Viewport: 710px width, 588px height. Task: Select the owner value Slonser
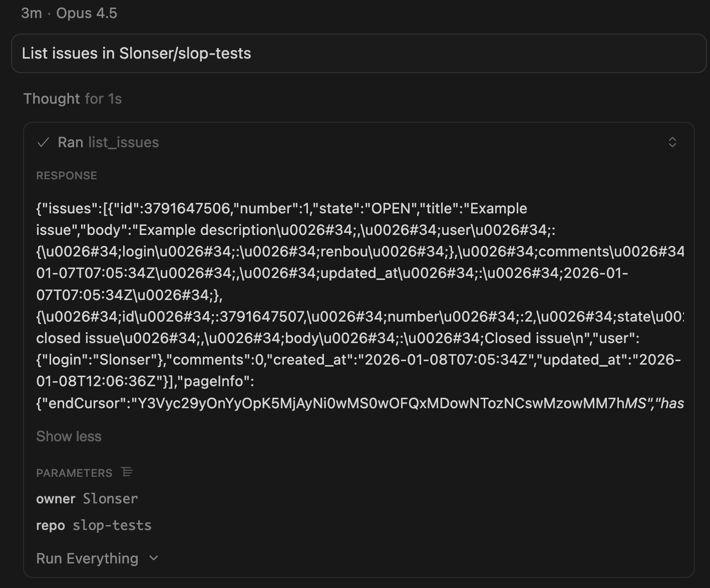pyautogui.click(x=110, y=499)
